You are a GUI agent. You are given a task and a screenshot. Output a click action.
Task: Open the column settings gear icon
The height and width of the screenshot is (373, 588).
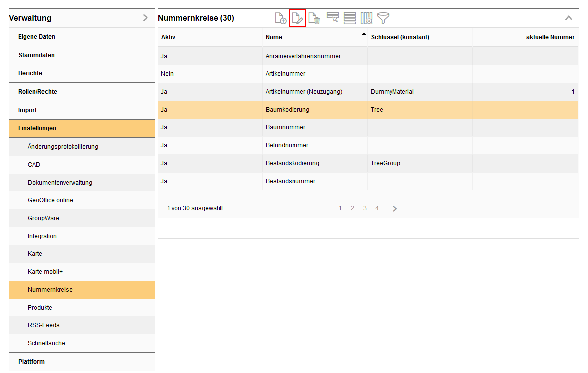(x=367, y=19)
